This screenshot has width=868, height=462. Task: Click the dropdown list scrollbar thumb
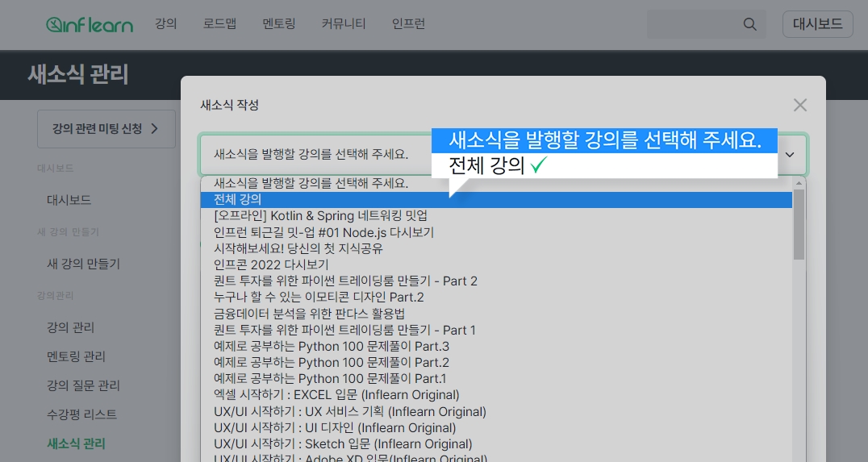tap(799, 224)
